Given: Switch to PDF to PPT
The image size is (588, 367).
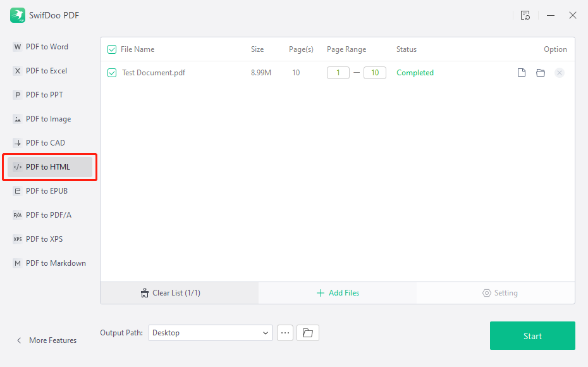Looking at the screenshot, I should pyautogui.click(x=50, y=95).
